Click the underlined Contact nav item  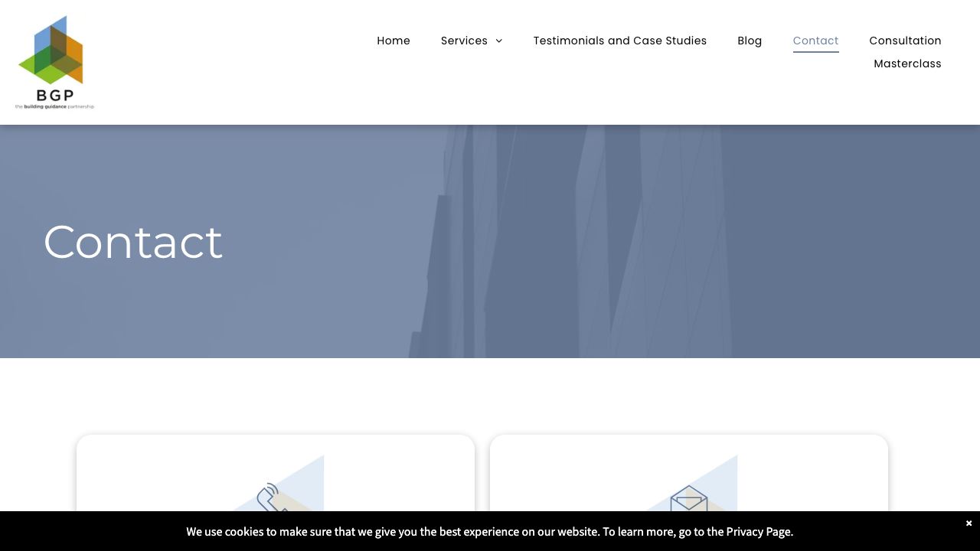pos(815,41)
